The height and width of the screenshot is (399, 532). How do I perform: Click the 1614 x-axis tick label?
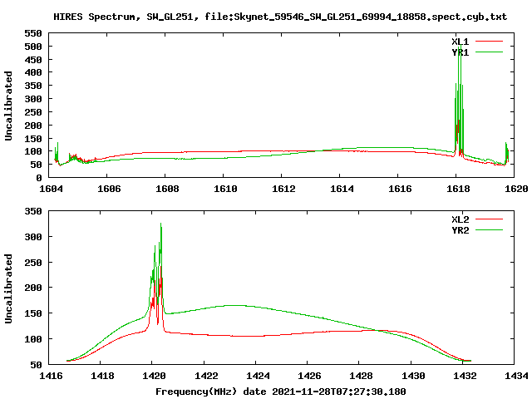342,189
